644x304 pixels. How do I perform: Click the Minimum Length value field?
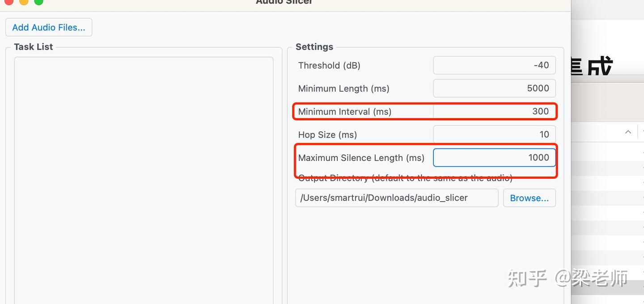[494, 88]
